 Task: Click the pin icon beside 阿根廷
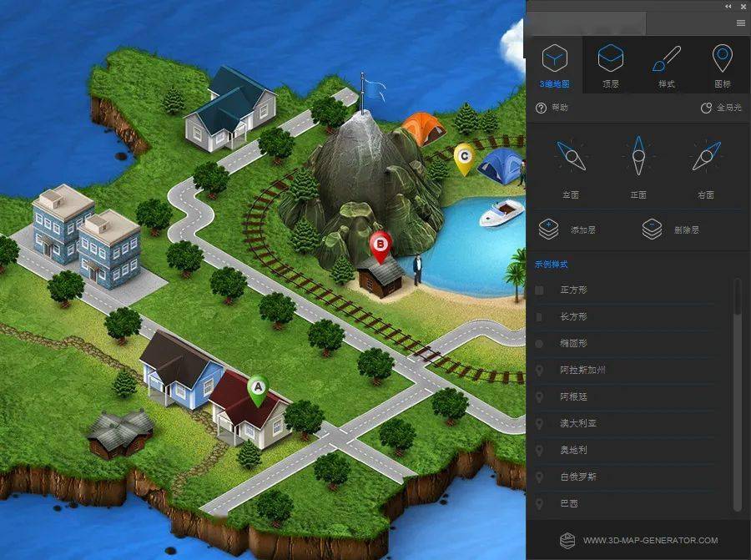(x=539, y=397)
